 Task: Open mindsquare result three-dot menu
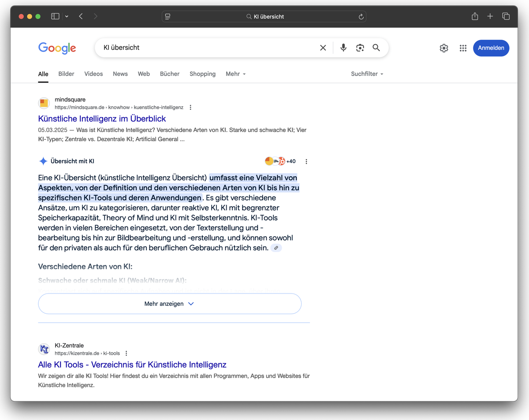click(x=190, y=107)
